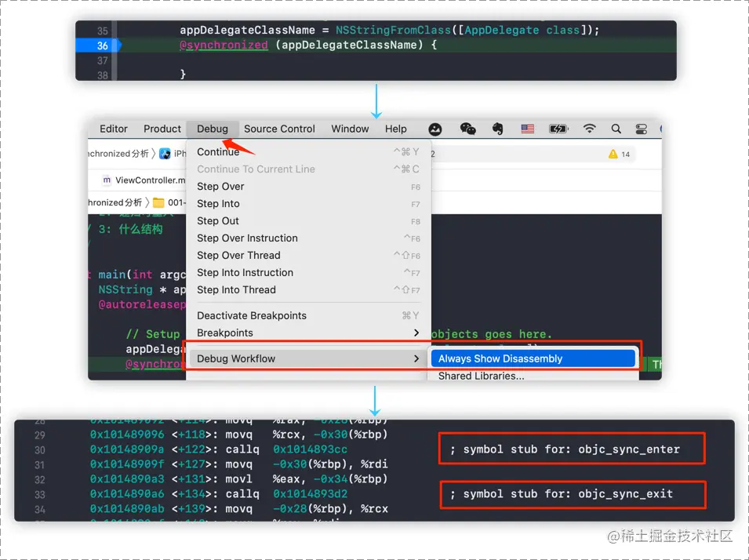Click the @autoreleasepool keyword in editor
Image resolution: width=749 pixels, height=560 pixels.
tap(142, 304)
